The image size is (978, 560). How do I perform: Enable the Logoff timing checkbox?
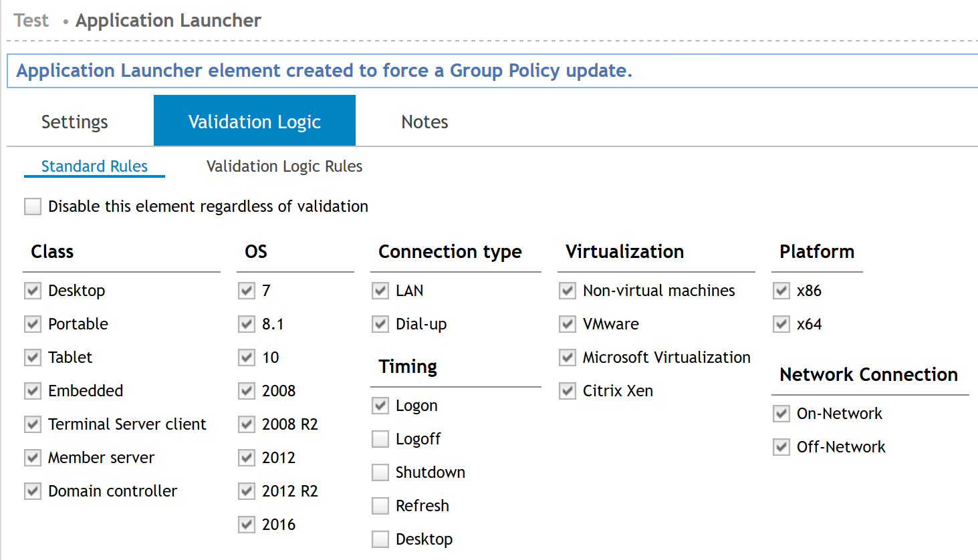pos(380,438)
